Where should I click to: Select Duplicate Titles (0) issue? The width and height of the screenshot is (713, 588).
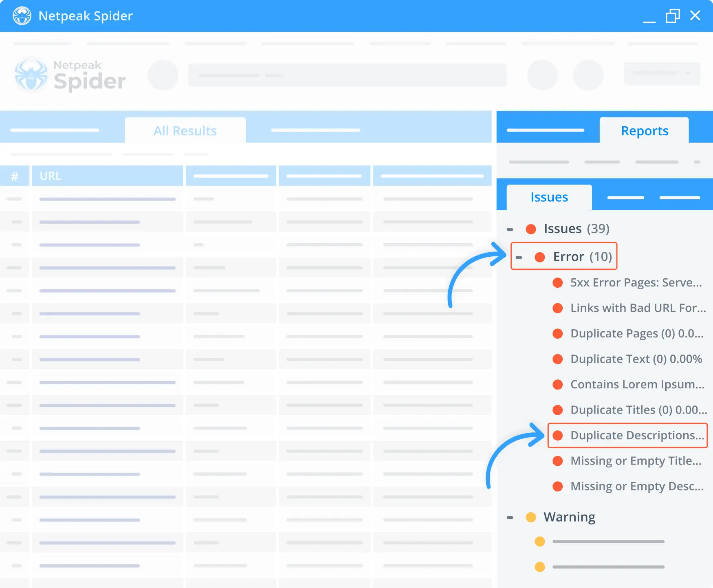pos(638,410)
